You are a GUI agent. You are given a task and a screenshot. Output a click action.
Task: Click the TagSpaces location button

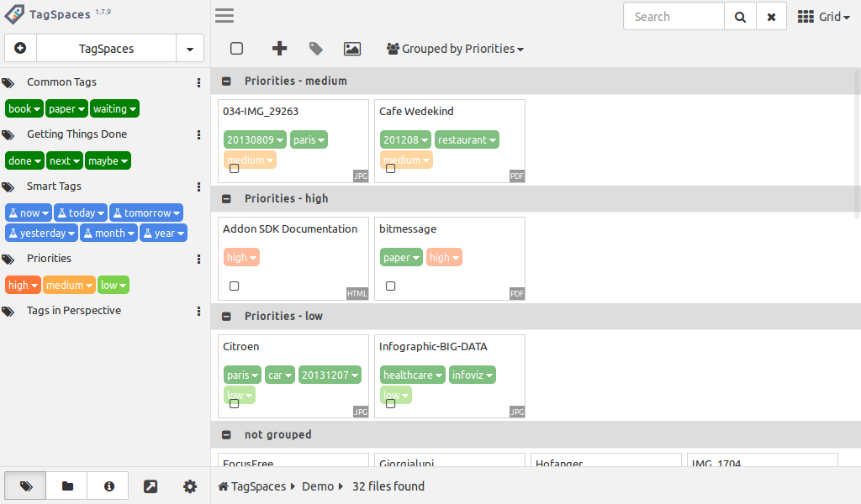(106, 49)
